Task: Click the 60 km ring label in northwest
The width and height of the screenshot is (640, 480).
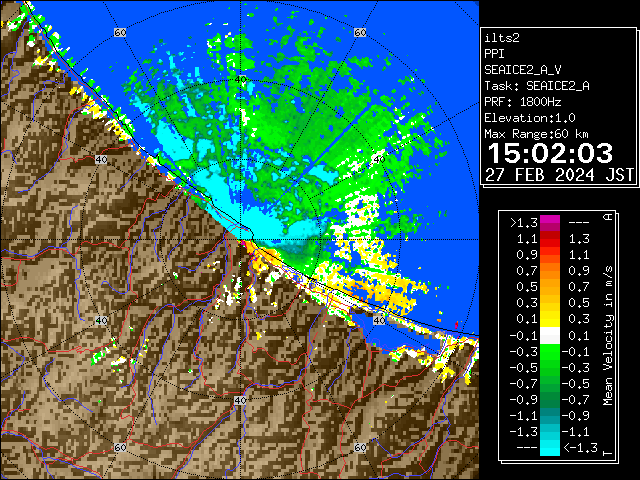Action: (x=120, y=32)
